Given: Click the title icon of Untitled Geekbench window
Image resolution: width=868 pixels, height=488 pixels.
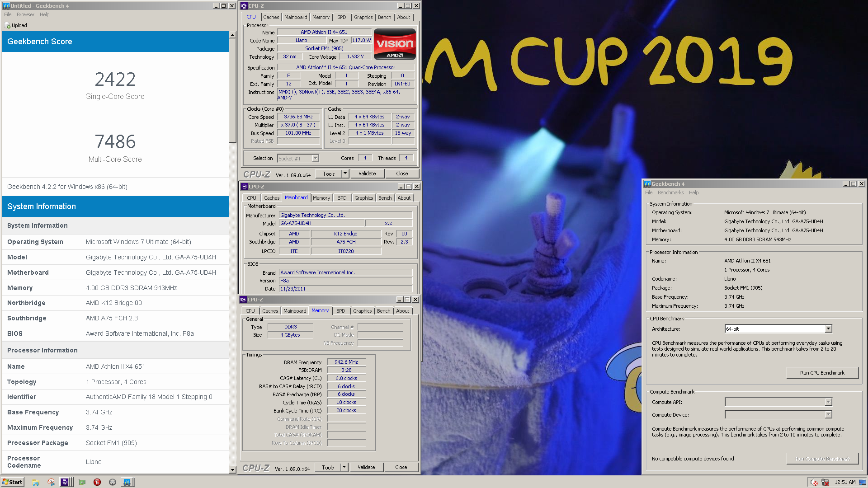Looking at the screenshot, I should 6,6.
